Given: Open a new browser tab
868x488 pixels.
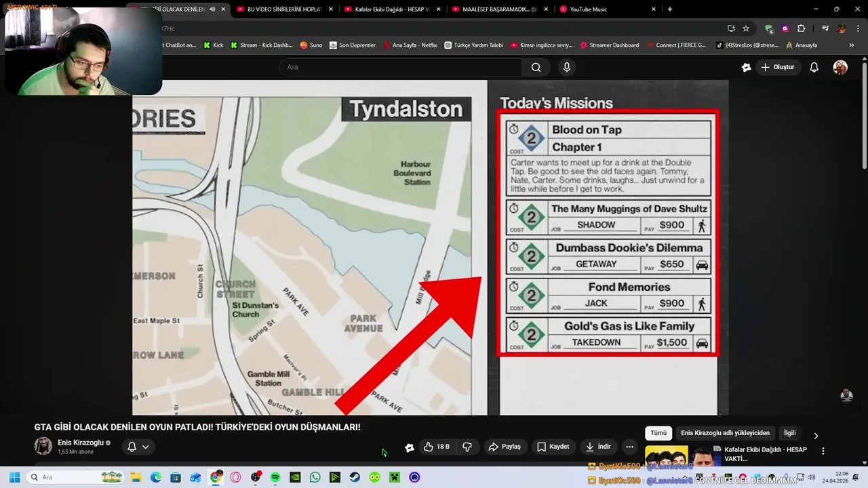Looking at the screenshot, I should [x=670, y=9].
